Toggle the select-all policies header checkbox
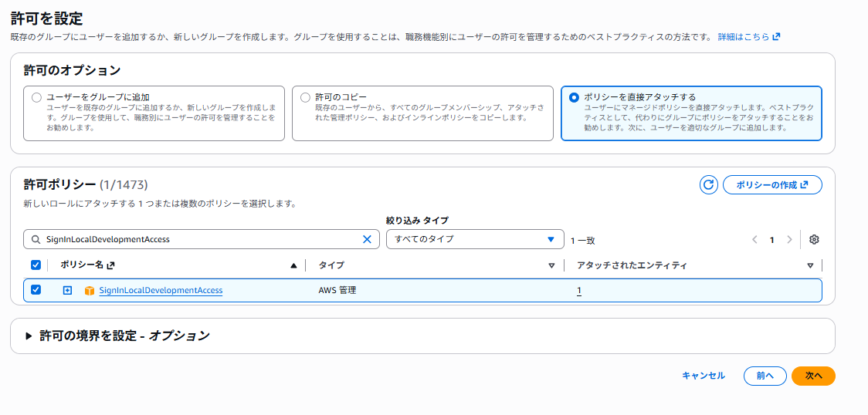868x415 pixels. click(x=36, y=265)
